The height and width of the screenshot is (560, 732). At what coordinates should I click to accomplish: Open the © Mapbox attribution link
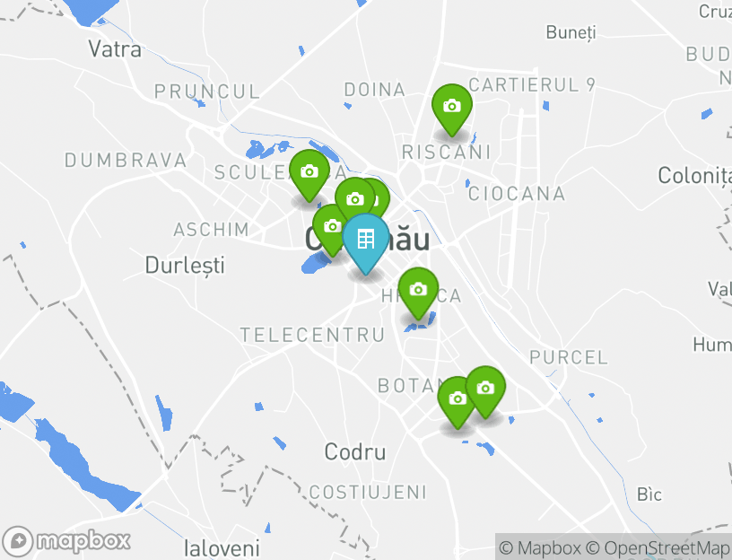pos(540,547)
